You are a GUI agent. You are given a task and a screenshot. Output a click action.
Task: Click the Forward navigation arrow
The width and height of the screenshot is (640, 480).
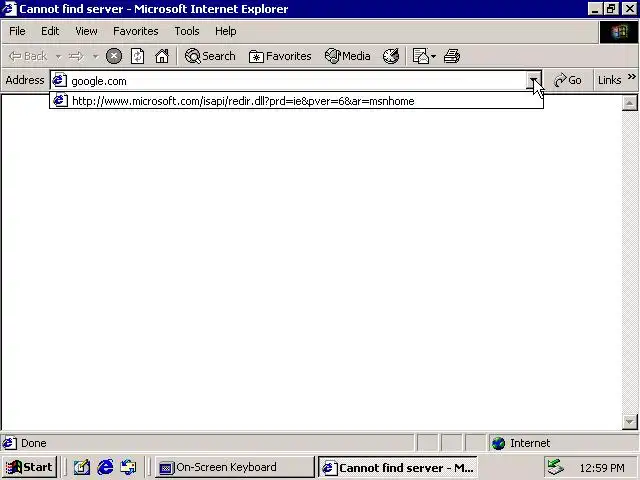pyautogui.click(x=76, y=56)
